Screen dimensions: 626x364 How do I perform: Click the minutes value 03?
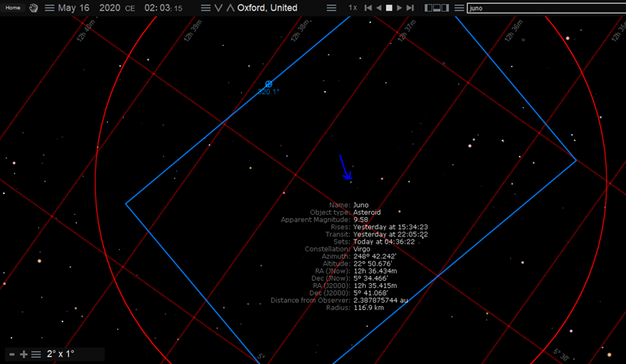[x=167, y=8]
